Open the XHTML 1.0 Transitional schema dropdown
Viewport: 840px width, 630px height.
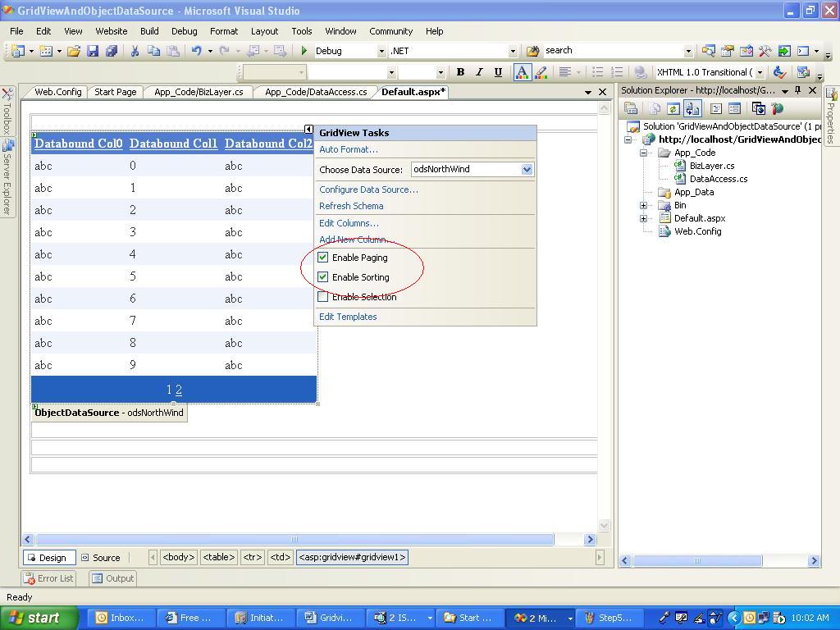coord(760,72)
